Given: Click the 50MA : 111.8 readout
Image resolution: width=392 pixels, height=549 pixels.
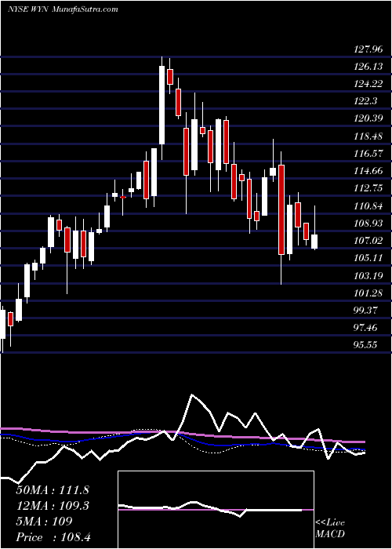Looking at the screenshot, I should [53, 490].
